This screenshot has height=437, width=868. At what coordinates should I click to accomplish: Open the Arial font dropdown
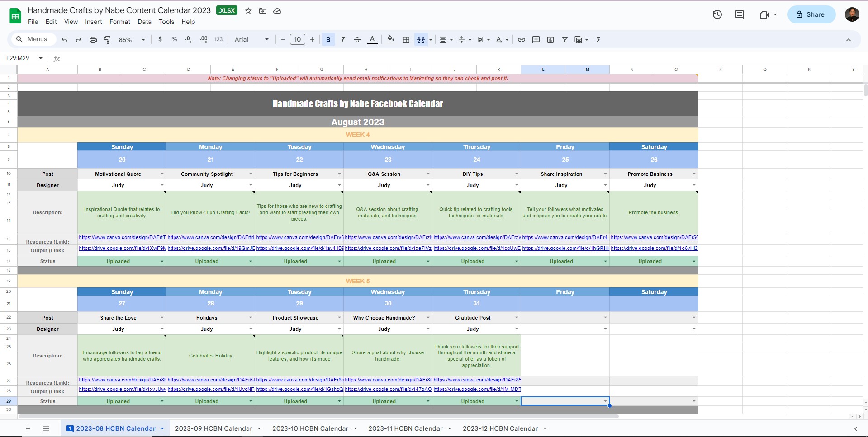pos(251,40)
